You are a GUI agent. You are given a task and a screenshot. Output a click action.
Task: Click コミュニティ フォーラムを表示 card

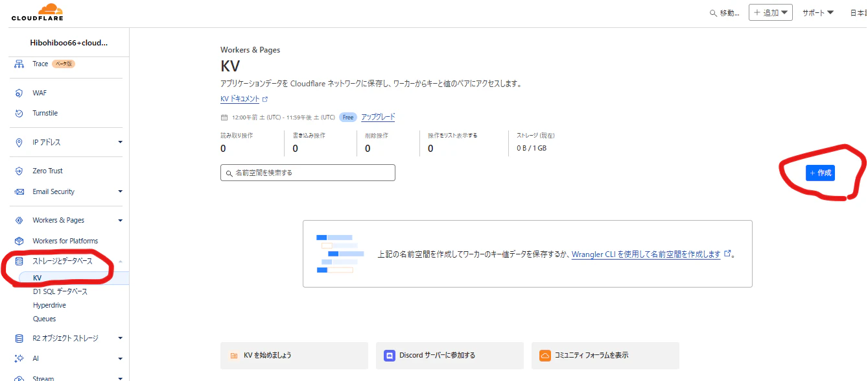click(x=605, y=356)
